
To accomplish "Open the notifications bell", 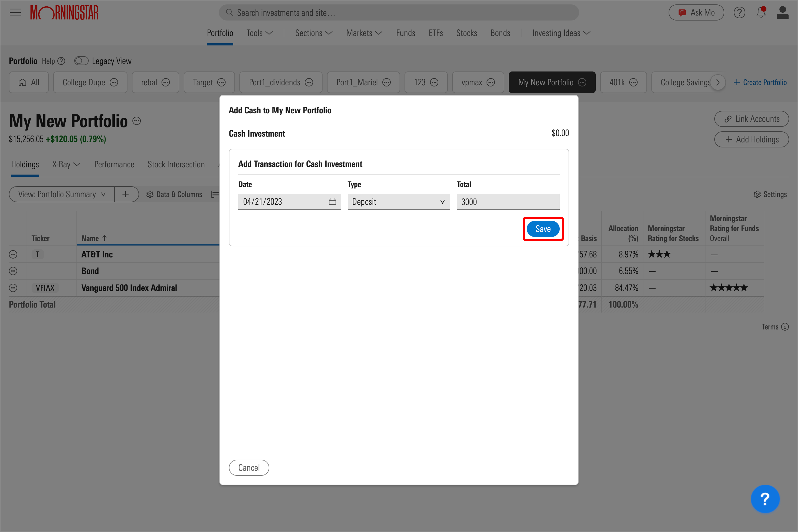I will 761,12.
